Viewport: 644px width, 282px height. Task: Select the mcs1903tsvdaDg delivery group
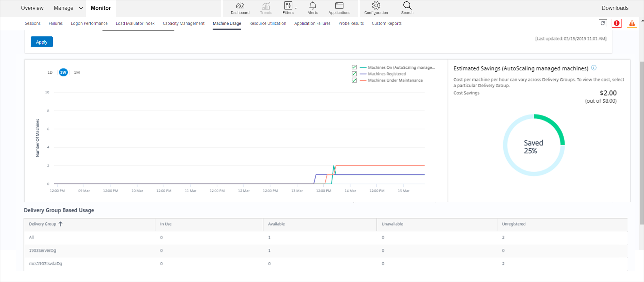(325, 264)
